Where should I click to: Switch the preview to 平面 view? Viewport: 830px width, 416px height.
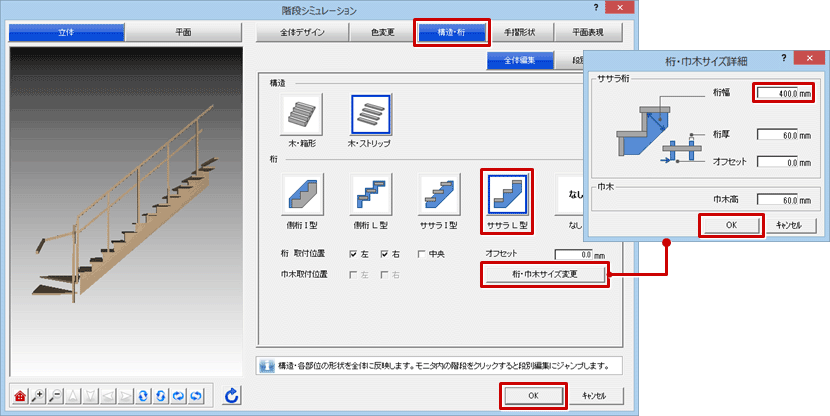[182, 32]
